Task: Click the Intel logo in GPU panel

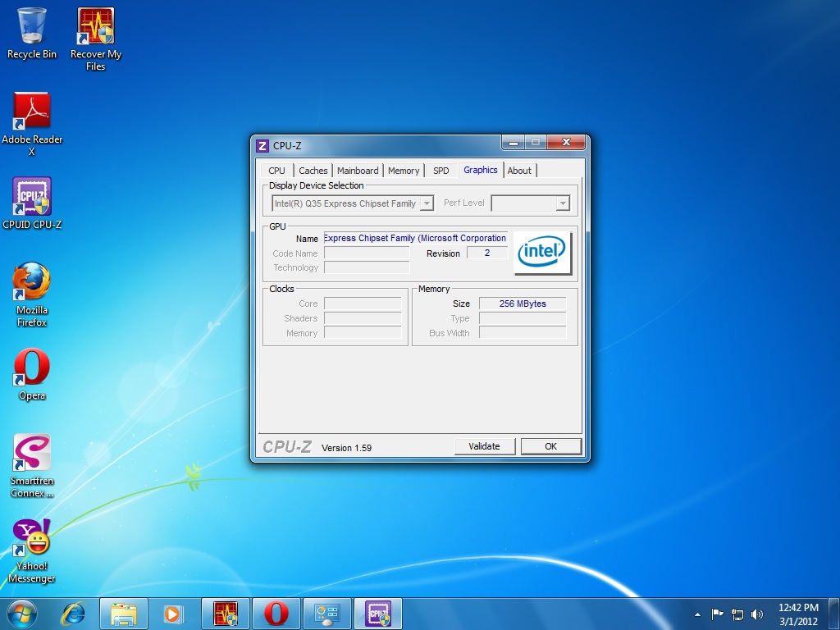Action: click(542, 253)
